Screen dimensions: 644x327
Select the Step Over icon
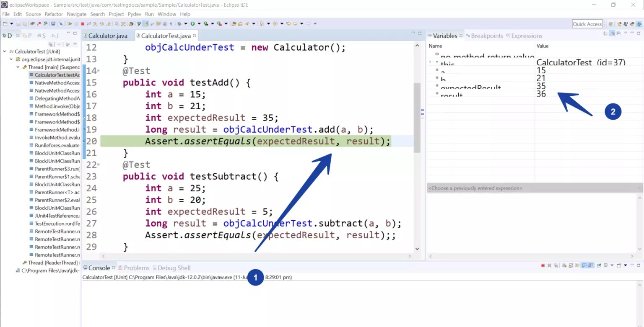[x=101, y=24]
